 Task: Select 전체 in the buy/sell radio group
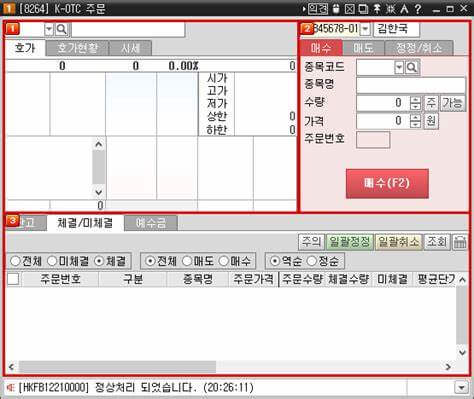150,261
